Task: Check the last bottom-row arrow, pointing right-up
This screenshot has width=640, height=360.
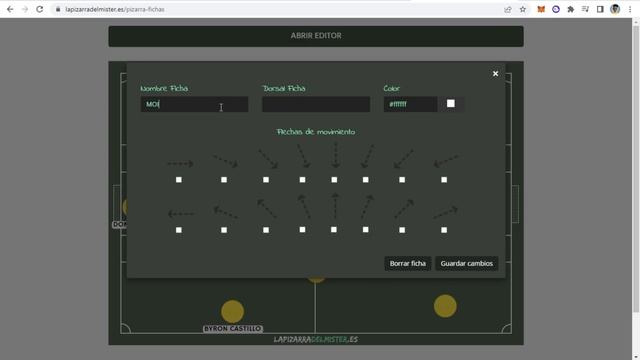Action: (x=444, y=230)
